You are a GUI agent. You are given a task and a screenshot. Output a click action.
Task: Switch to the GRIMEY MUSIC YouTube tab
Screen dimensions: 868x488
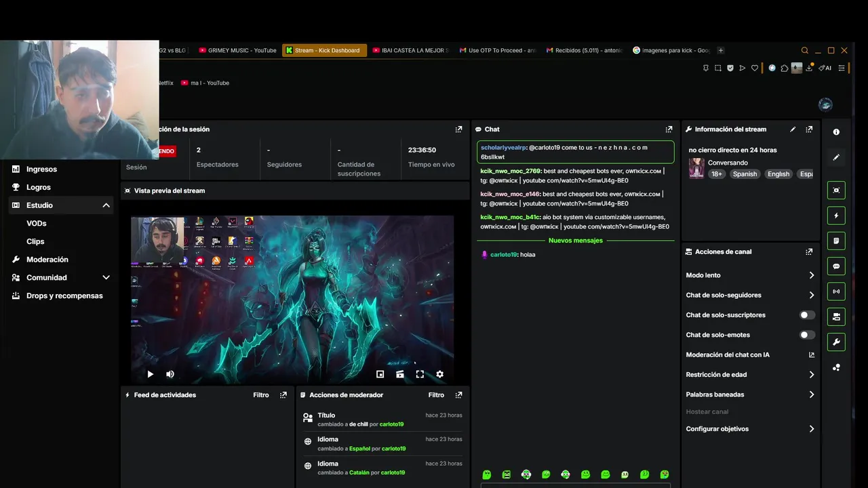238,50
